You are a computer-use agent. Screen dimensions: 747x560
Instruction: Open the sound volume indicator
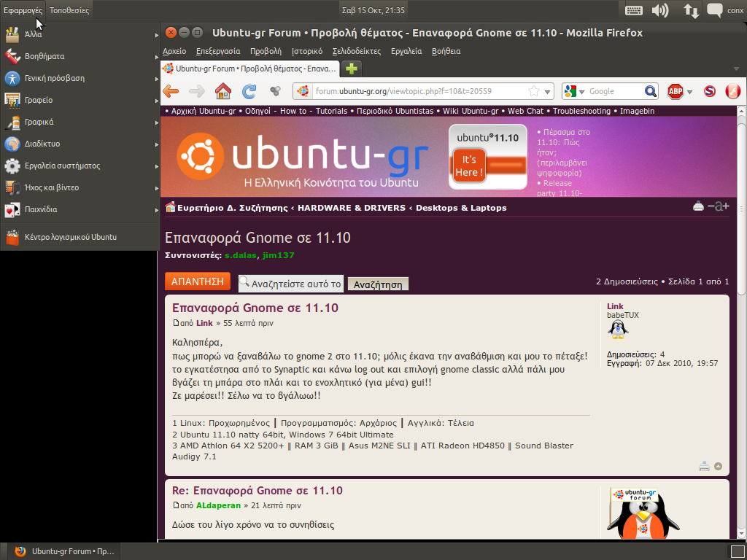[x=660, y=10]
